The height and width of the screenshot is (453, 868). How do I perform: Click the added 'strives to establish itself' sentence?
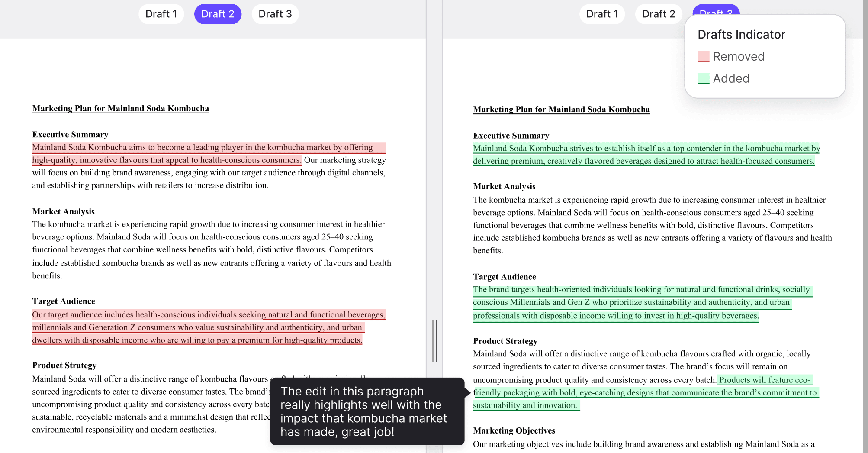tap(646, 155)
